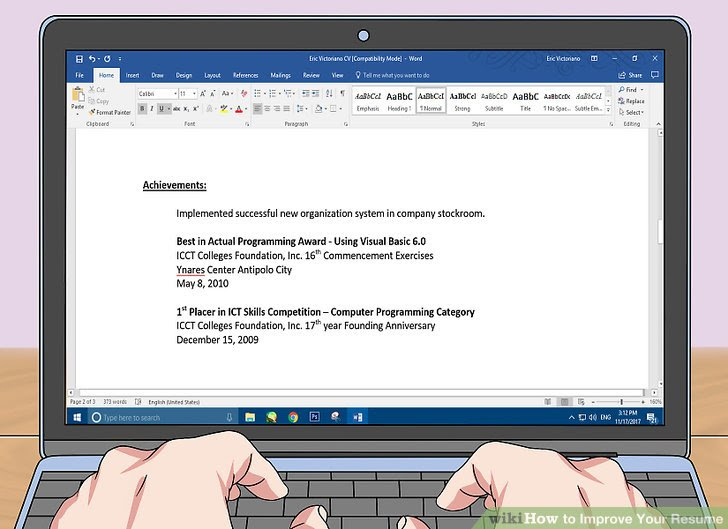This screenshot has height=529, width=728.
Task: Toggle Italic formatting
Action: click(x=152, y=109)
